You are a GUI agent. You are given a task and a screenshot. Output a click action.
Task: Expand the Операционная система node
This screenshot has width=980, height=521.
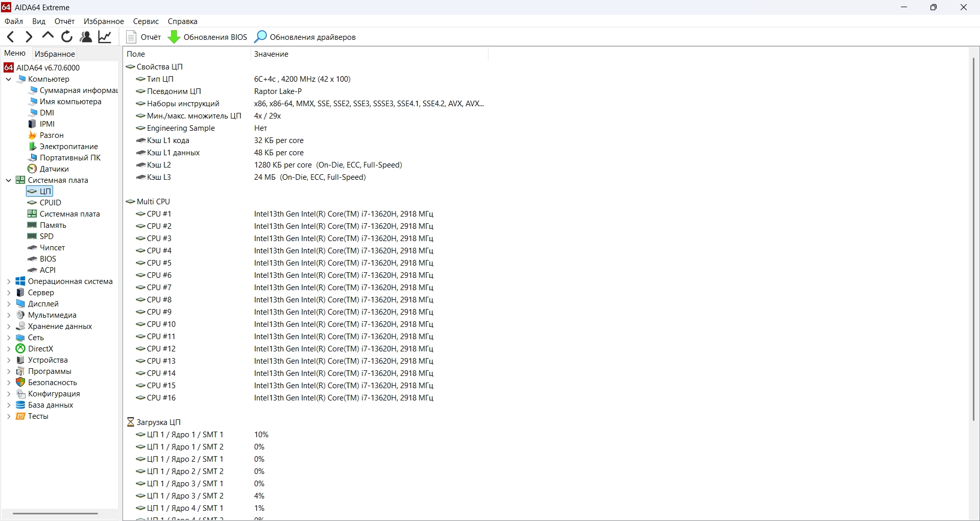click(x=9, y=281)
